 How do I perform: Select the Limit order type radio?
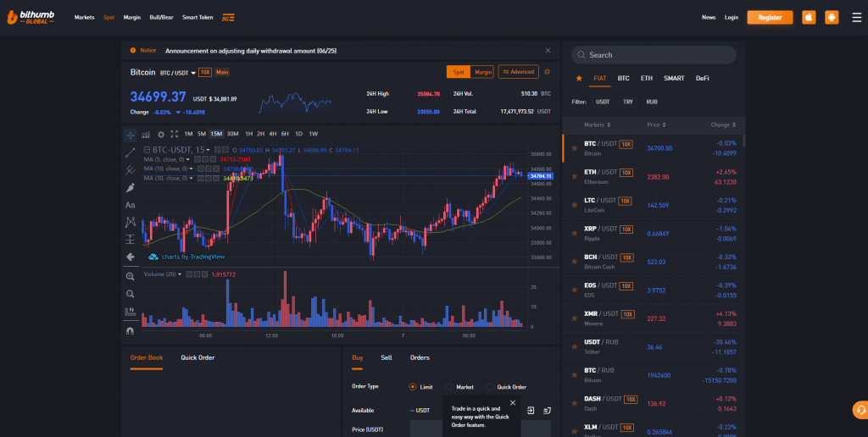pyautogui.click(x=413, y=387)
